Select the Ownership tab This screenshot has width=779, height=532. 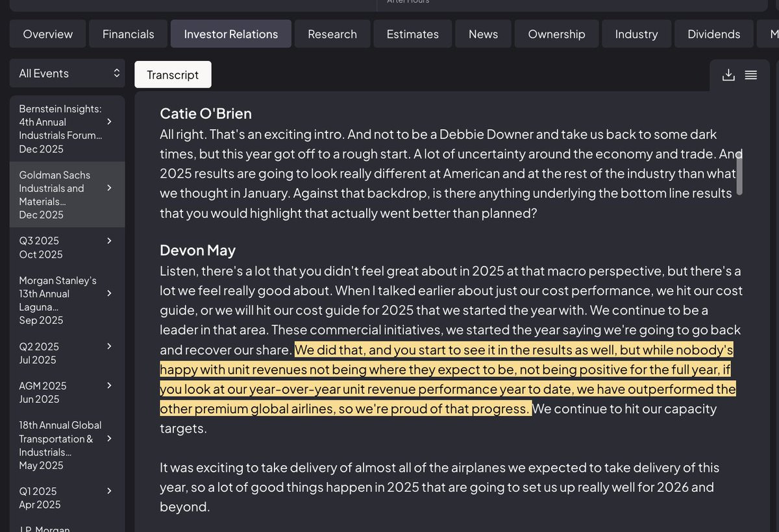point(556,34)
